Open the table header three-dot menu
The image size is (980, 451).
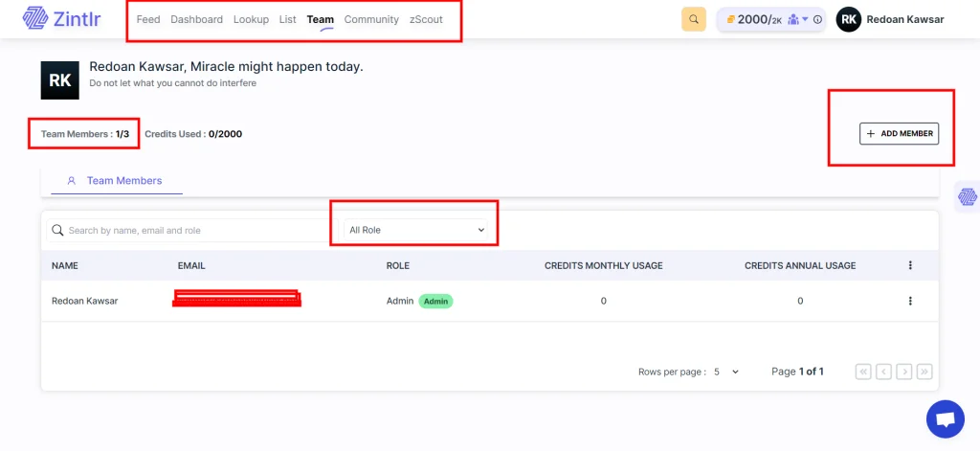pos(909,265)
